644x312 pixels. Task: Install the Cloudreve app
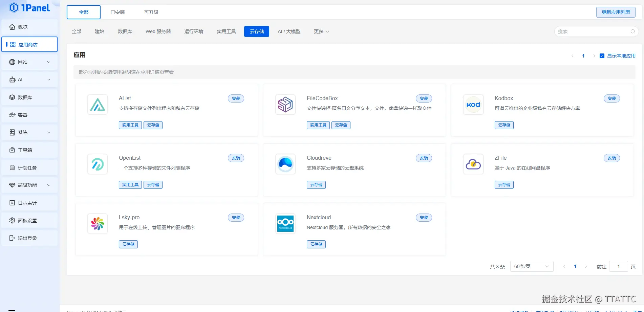click(x=424, y=158)
